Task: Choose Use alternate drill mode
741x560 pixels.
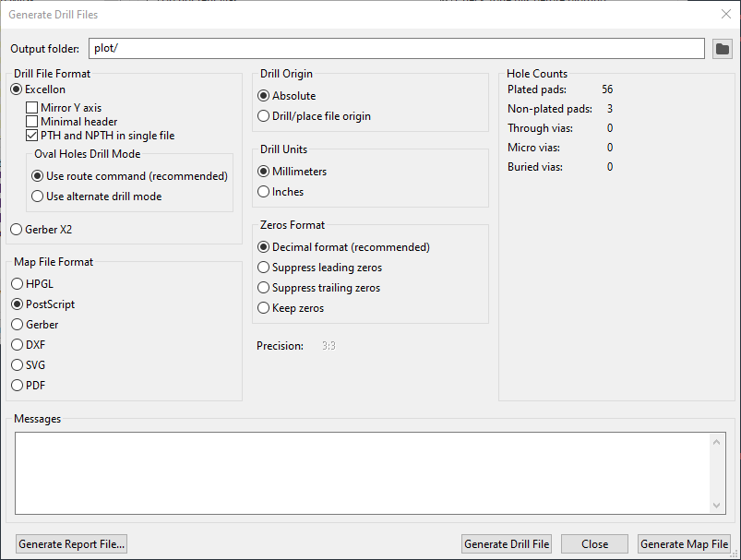Action: click(38, 197)
